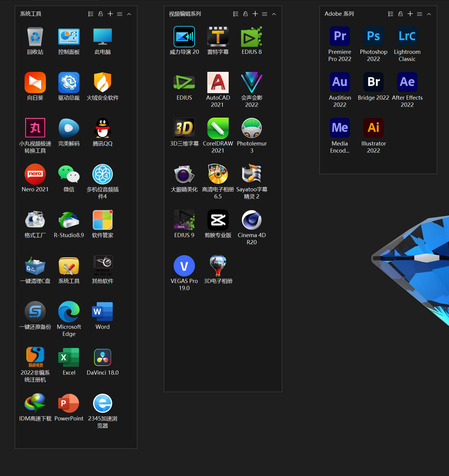The image size is (449, 476).
Task: Open 系统工具 panel hamburger menu
Action: (119, 14)
